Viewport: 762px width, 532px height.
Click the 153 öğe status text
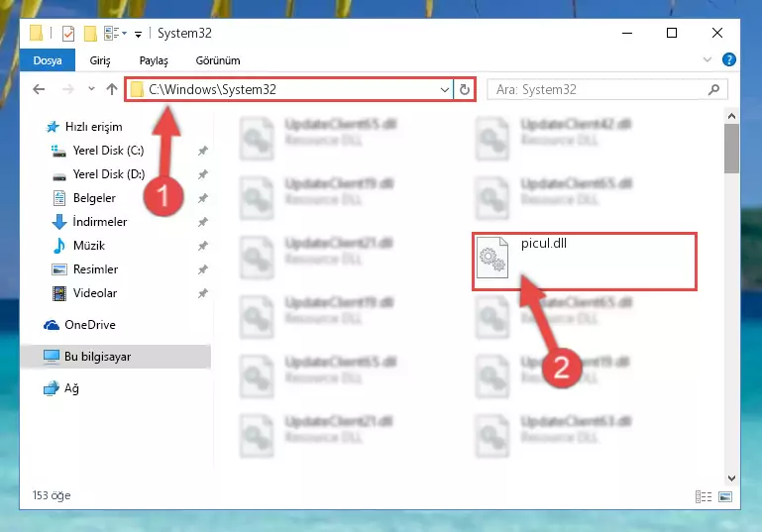[x=52, y=495]
